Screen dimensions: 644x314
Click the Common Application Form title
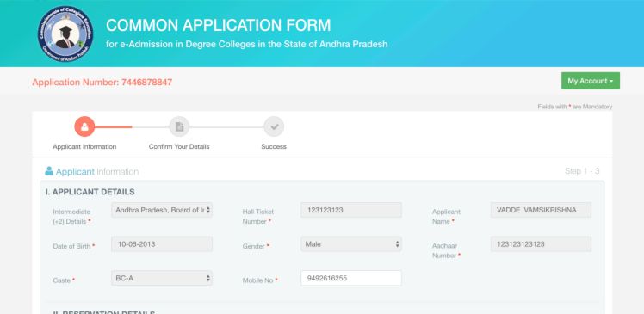click(219, 26)
